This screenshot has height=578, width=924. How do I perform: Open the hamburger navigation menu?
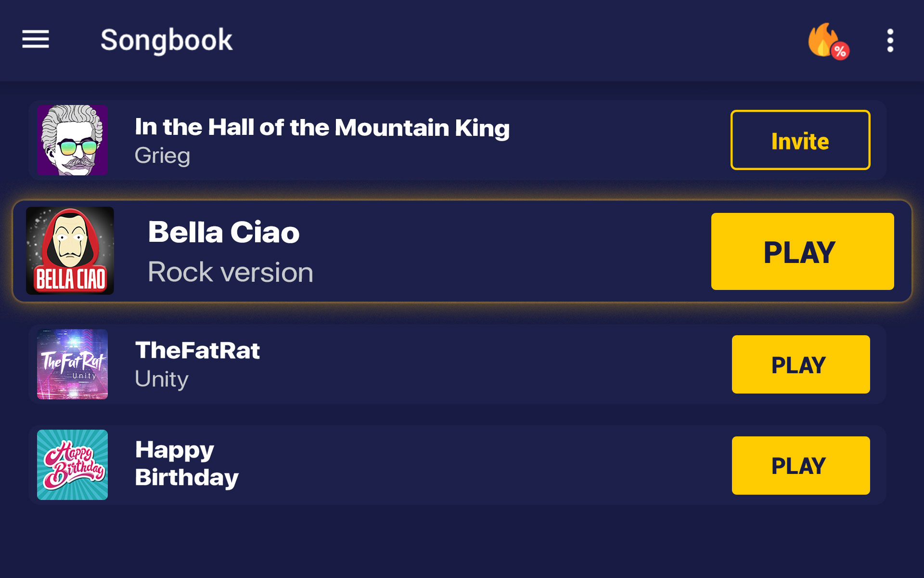(36, 39)
